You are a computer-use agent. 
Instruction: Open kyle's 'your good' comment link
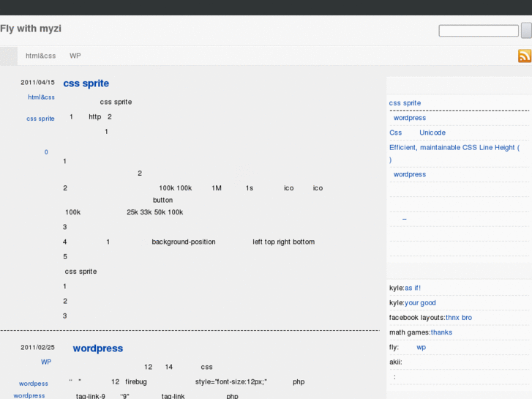pyautogui.click(x=420, y=303)
